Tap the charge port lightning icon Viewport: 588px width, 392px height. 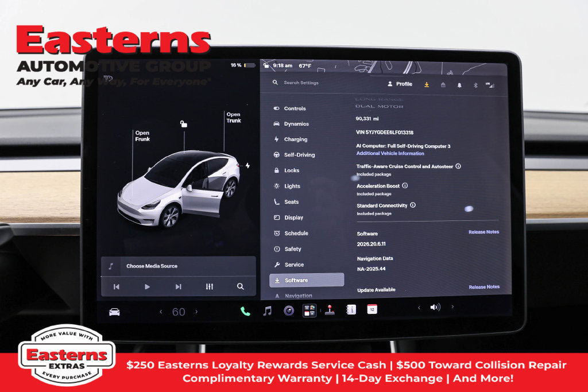click(x=247, y=165)
